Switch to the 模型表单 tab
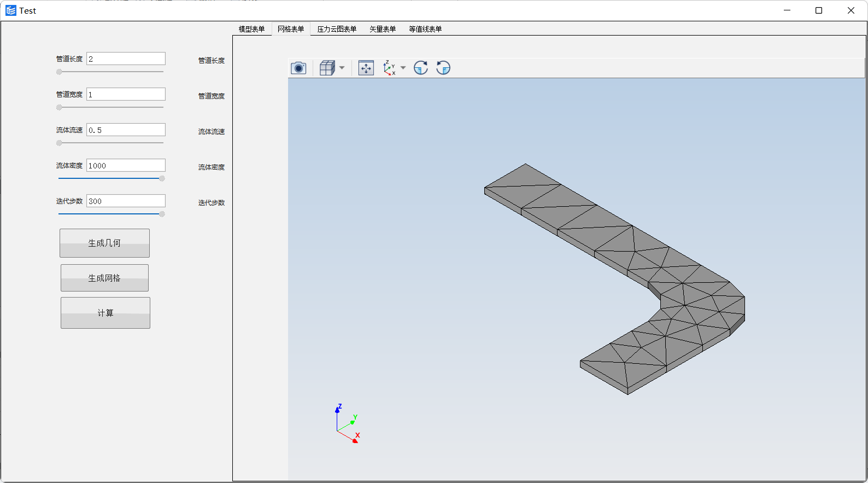The height and width of the screenshot is (483, 868). click(251, 29)
